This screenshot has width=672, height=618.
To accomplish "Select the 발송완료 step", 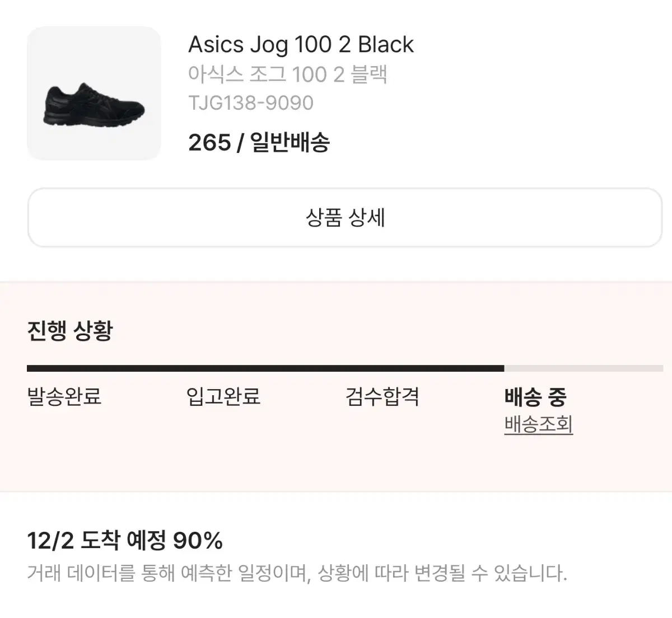I will tap(64, 397).
